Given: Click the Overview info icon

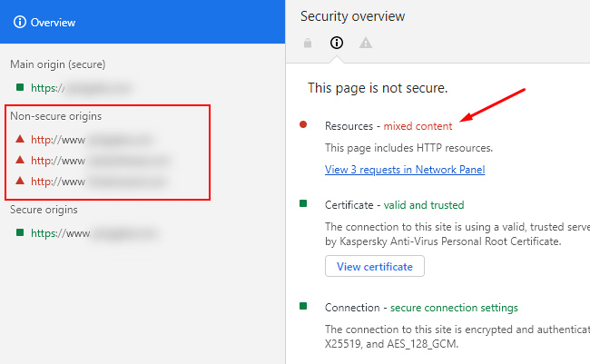Looking at the screenshot, I should 20,22.
